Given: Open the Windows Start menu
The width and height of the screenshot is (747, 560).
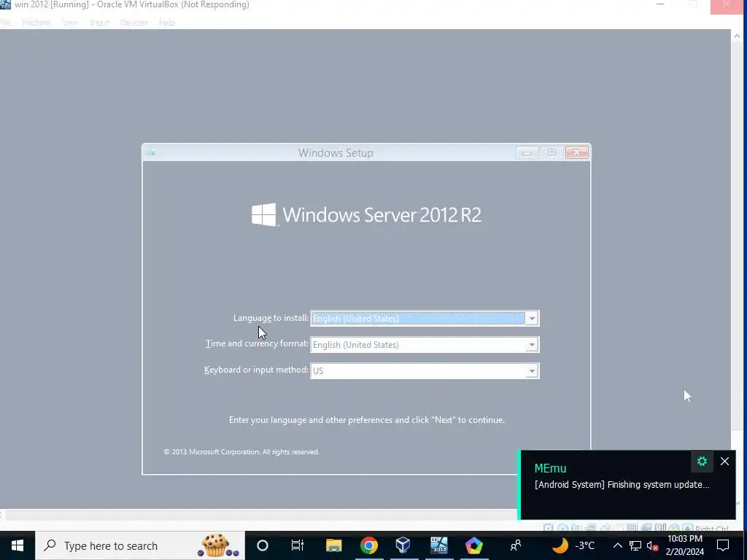Looking at the screenshot, I should pos(18,545).
